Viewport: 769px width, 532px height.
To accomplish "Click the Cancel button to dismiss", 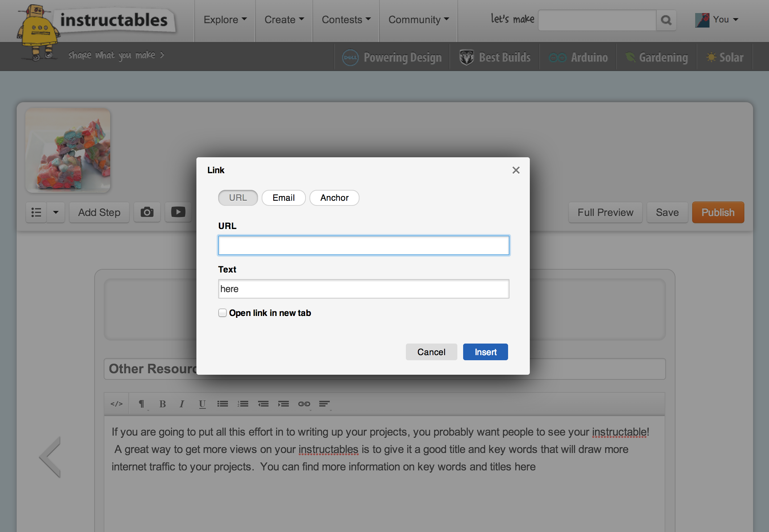I will pyautogui.click(x=431, y=352).
